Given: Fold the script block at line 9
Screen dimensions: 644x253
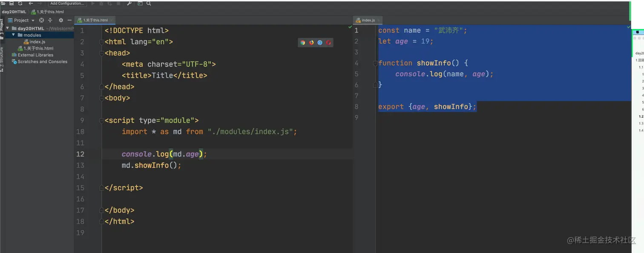Looking at the screenshot, I should click(102, 121).
